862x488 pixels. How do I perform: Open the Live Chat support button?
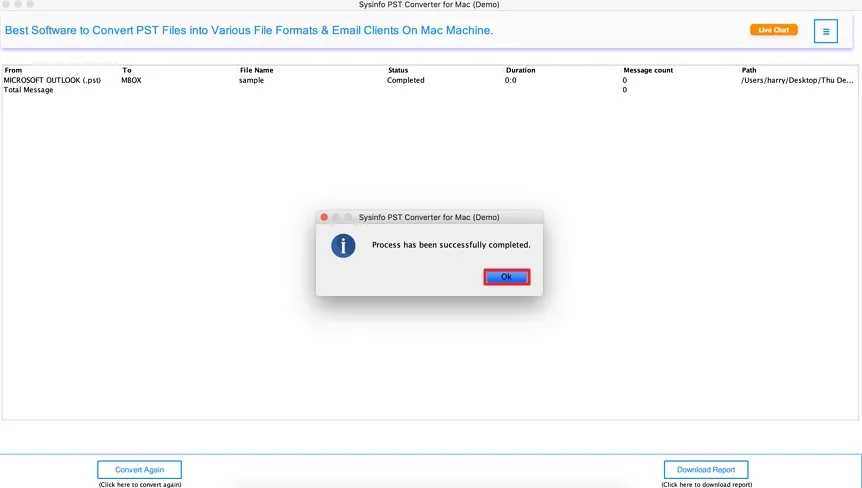point(773,30)
